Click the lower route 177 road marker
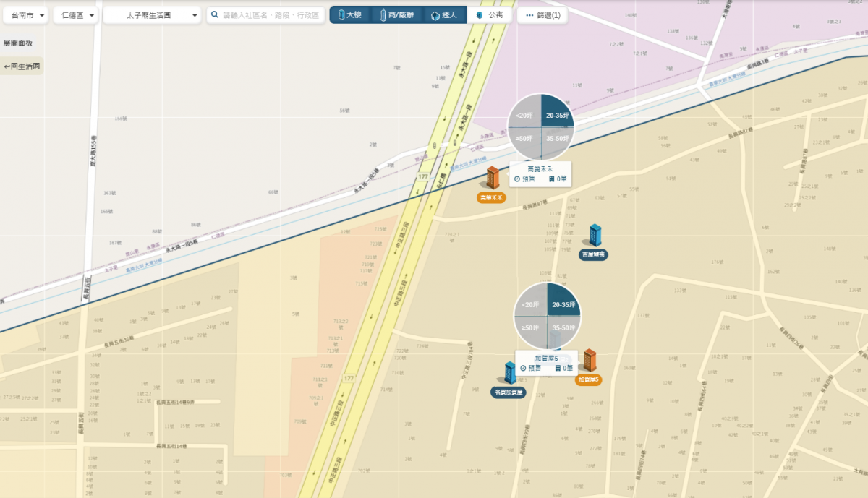Screen dimensions: 868x498 point(350,378)
